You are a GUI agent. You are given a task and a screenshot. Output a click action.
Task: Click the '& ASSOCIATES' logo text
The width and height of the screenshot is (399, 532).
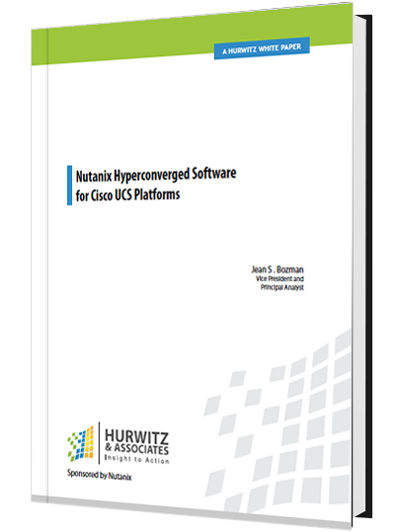click(x=137, y=449)
